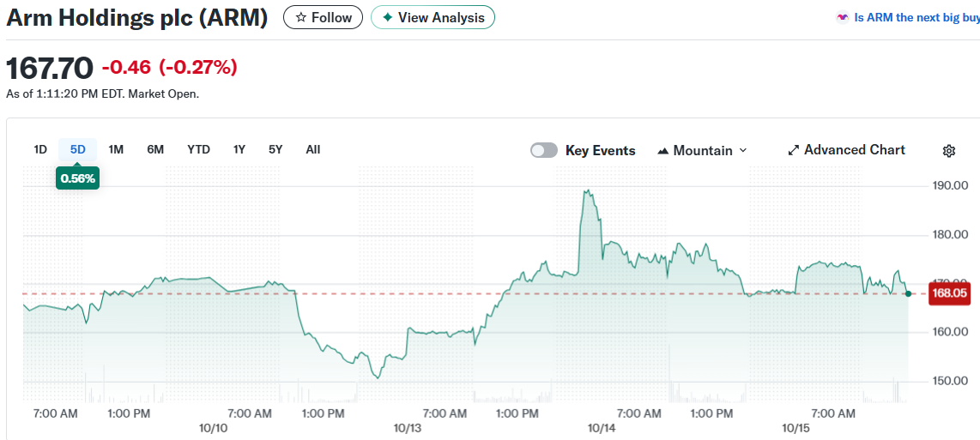Click the sparkle icon in View Analysis
The height and width of the screenshot is (440, 980).
tap(387, 17)
